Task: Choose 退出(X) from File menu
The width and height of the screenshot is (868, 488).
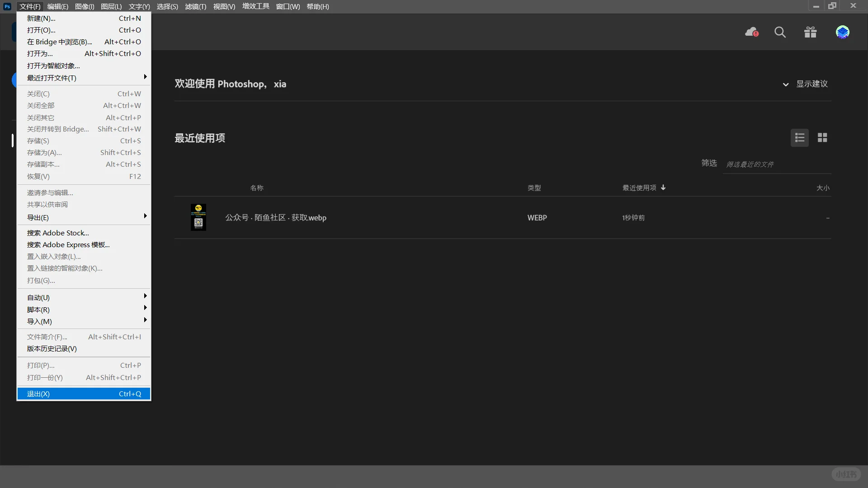Action: (84, 394)
